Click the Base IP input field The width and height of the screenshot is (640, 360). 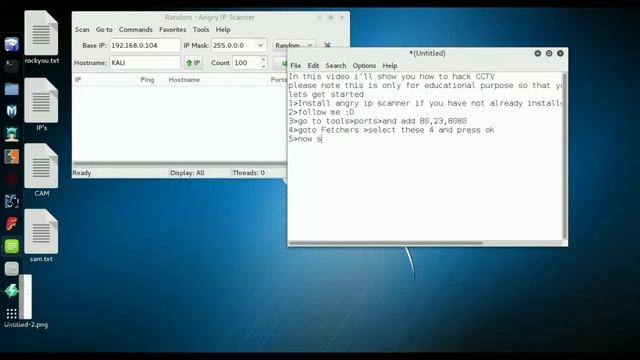[144, 45]
